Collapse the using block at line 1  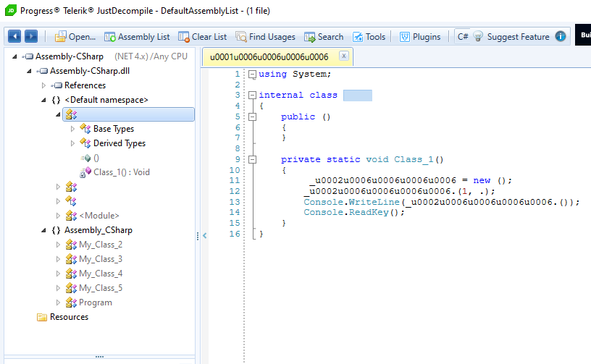click(x=252, y=74)
